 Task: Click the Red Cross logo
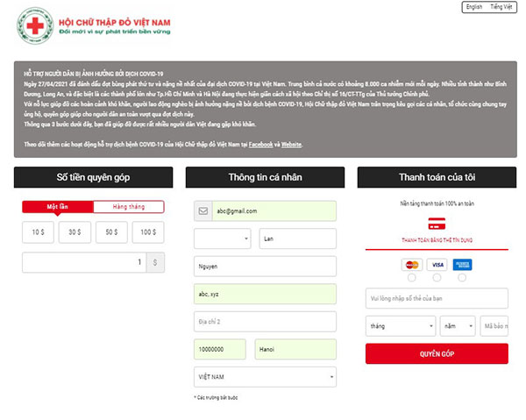click(x=35, y=25)
